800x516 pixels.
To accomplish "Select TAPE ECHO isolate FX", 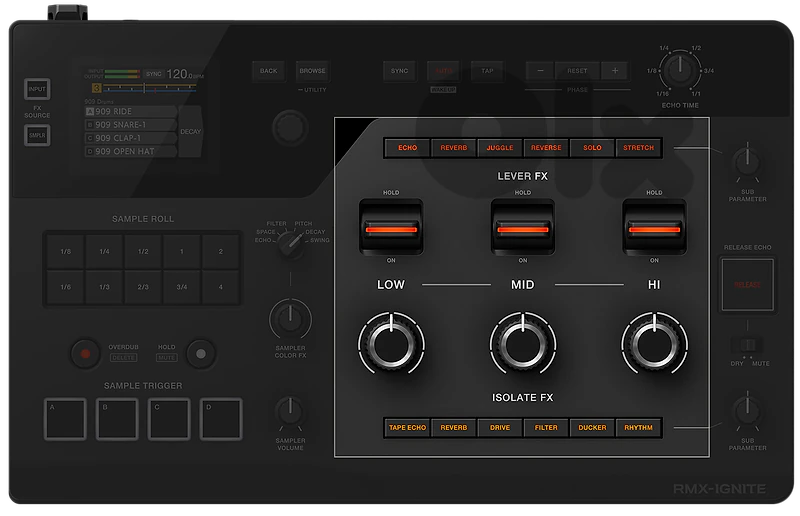I will coord(407,427).
